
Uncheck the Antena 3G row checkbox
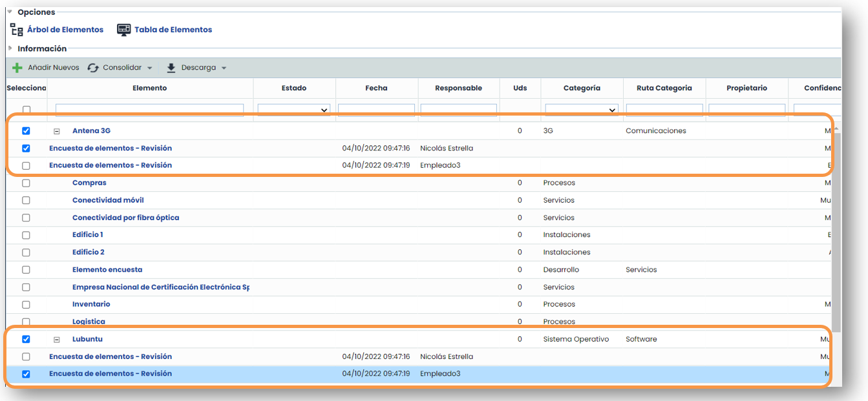click(x=26, y=131)
